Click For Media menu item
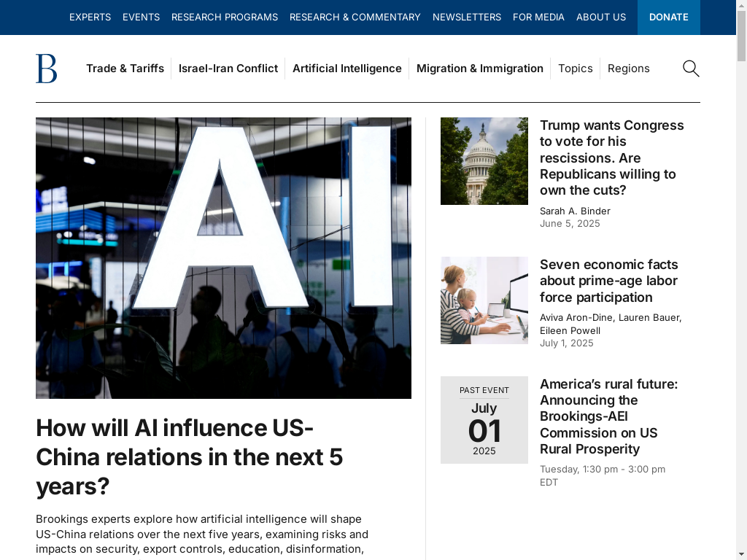This screenshot has height=560, width=747. [x=538, y=17]
